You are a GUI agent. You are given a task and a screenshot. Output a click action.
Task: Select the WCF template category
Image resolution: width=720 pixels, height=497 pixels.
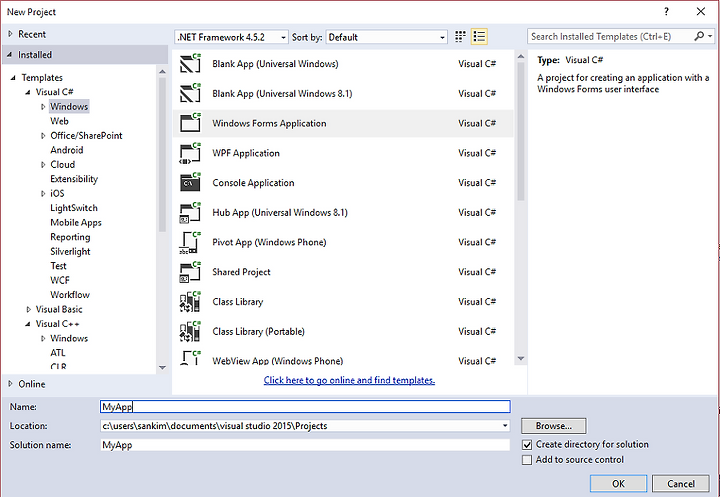pyautogui.click(x=60, y=280)
